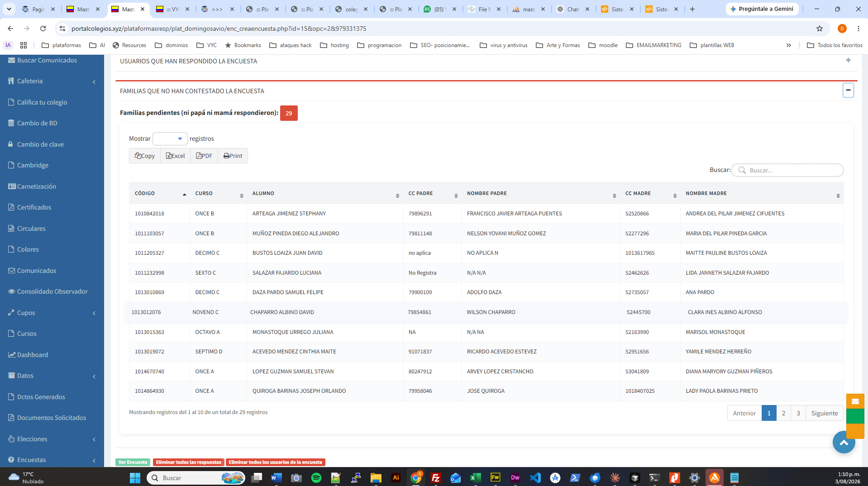Bookmark this page with the star icon
The image size is (868, 486).
(x=820, y=29)
